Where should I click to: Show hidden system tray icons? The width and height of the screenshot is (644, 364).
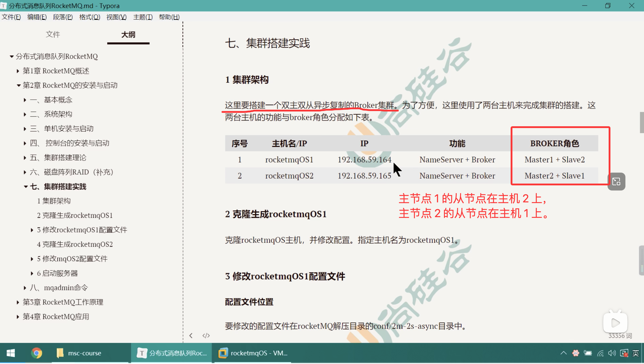(563, 353)
